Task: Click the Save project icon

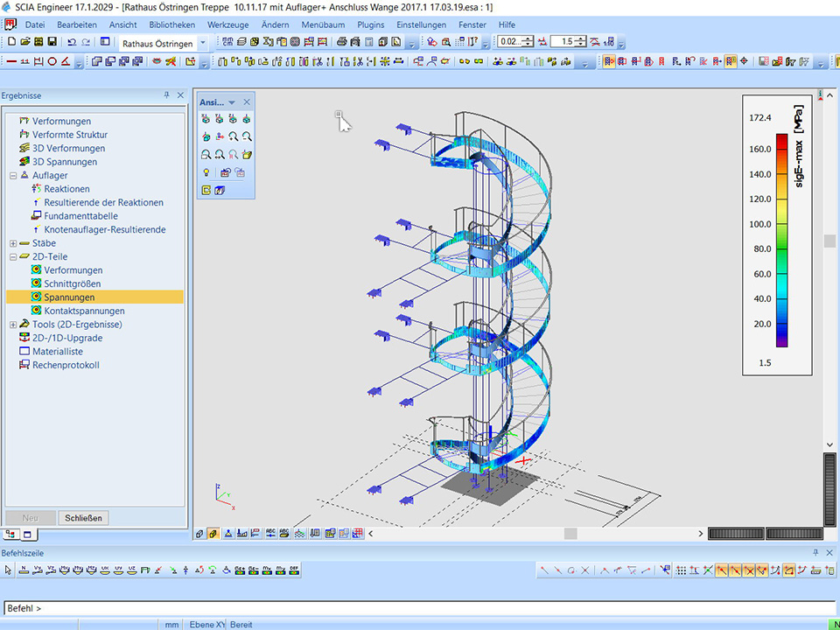Action: coord(52,42)
